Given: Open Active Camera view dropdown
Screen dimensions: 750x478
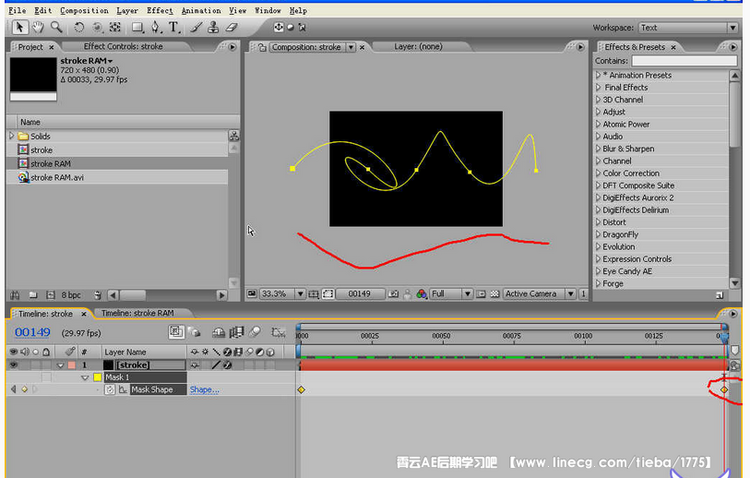Looking at the screenshot, I should click(539, 294).
